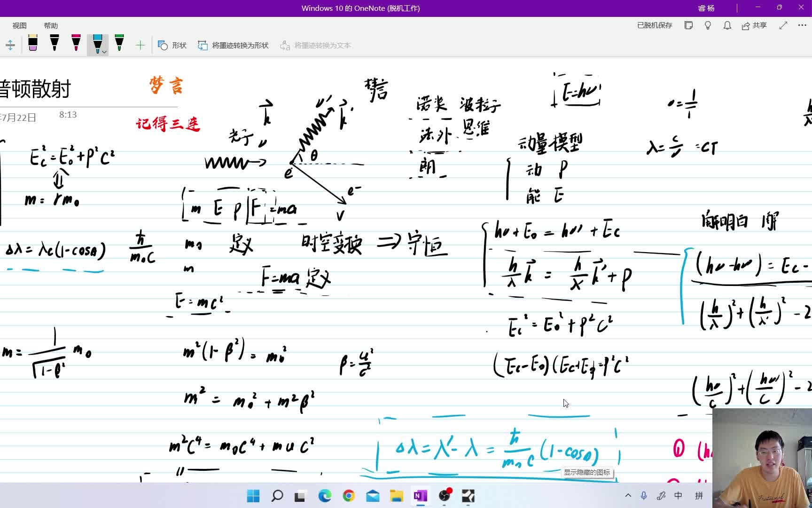The image size is (812, 508).
Task: Open the 帮助 menu tab
Action: pos(51,25)
